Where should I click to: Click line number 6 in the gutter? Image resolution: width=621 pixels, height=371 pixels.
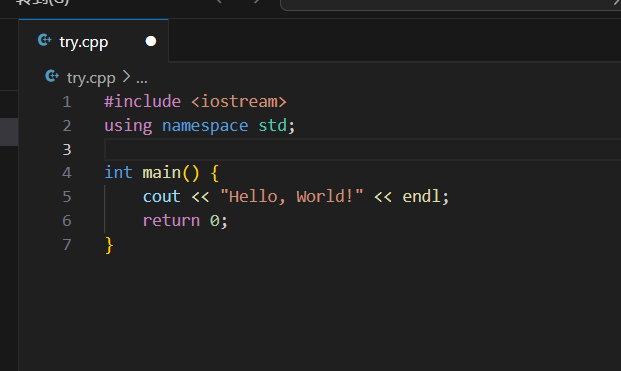click(x=67, y=221)
